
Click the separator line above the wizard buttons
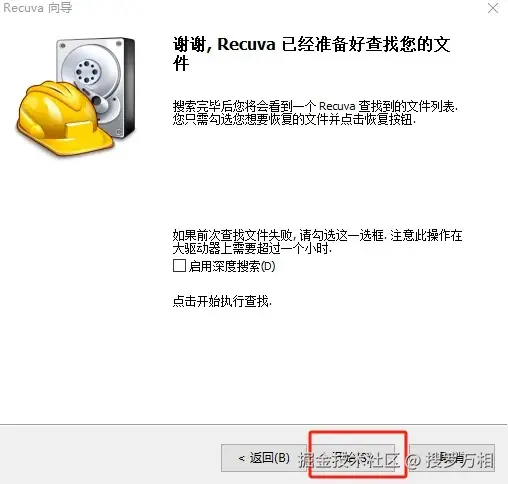tap(253, 424)
